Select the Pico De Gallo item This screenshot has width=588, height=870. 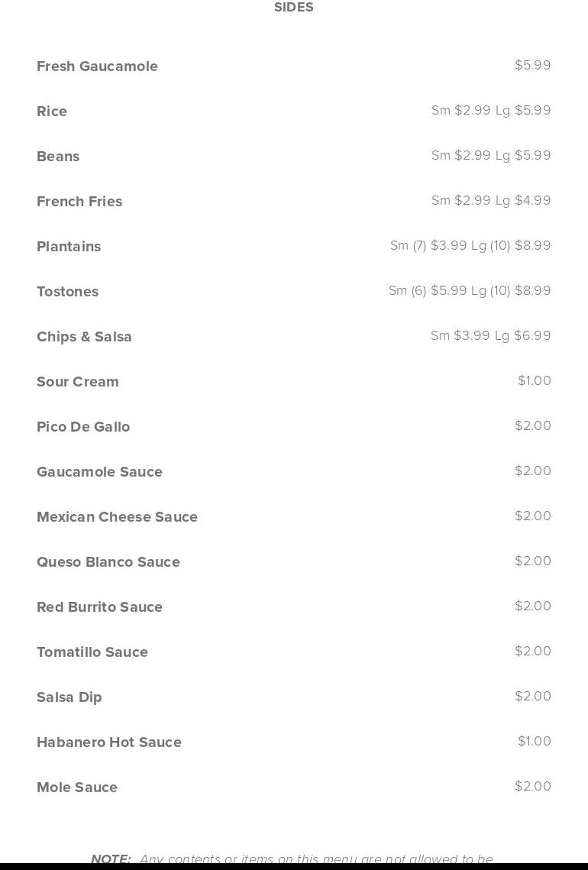pyautogui.click(x=83, y=427)
